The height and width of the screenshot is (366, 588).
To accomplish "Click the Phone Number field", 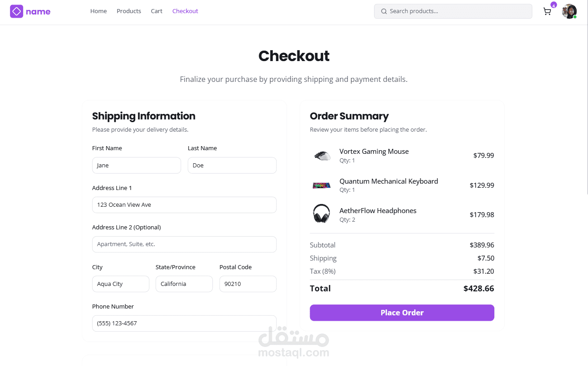I will pyautogui.click(x=184, y=323).
